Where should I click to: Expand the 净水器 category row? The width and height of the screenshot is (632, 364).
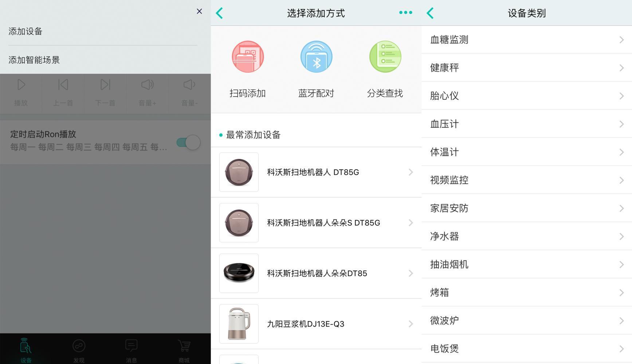pyautogui.click(x=526, y=236)
